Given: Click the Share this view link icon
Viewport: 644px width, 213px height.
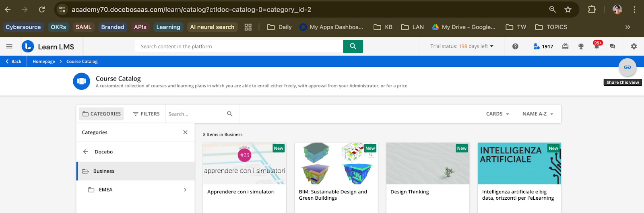Looking at the screenshot, I should [x=627, y=67].
